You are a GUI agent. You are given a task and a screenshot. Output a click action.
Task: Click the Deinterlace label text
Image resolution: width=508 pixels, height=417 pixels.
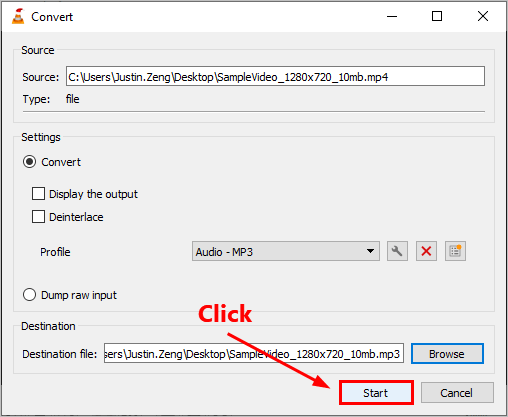(76, 217)
